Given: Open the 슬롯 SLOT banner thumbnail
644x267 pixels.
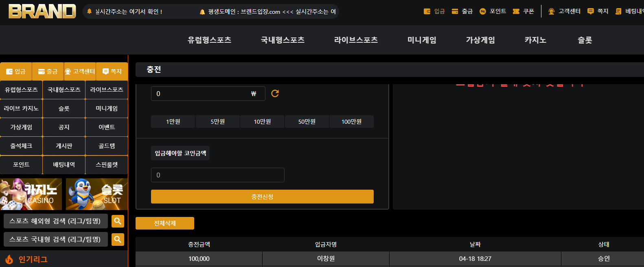Looking at the screenshot, I should tap(97, 194).
